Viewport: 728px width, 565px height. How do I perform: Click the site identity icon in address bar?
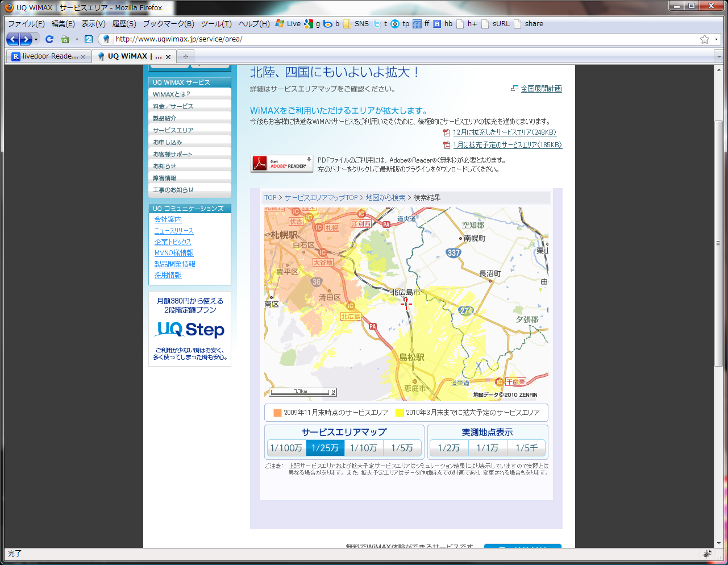tap(106, 39)
